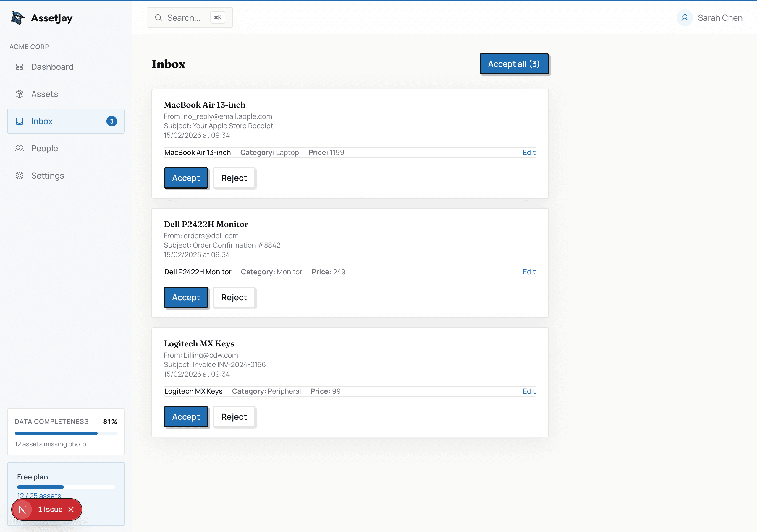Click the People icon in the sidebar

point(20,148)
